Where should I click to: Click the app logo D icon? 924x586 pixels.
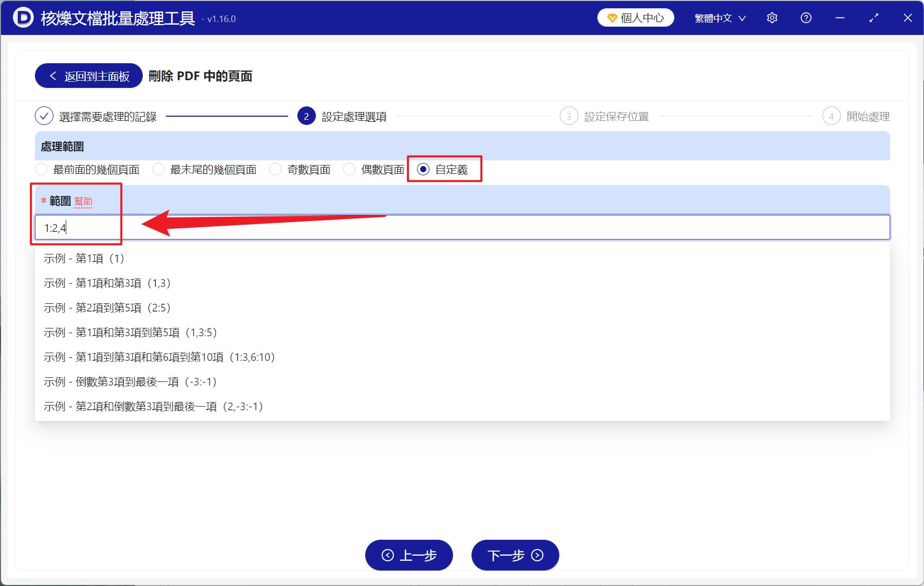23,17
